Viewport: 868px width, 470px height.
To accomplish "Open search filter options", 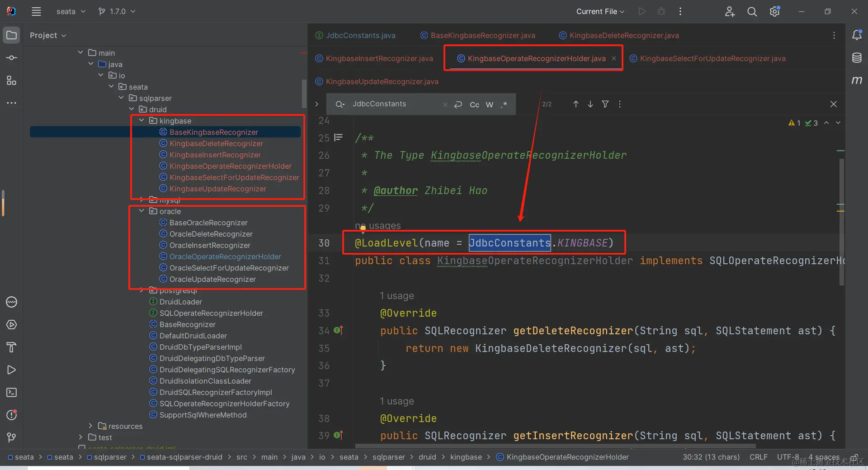I will click(x=605, y=104).
